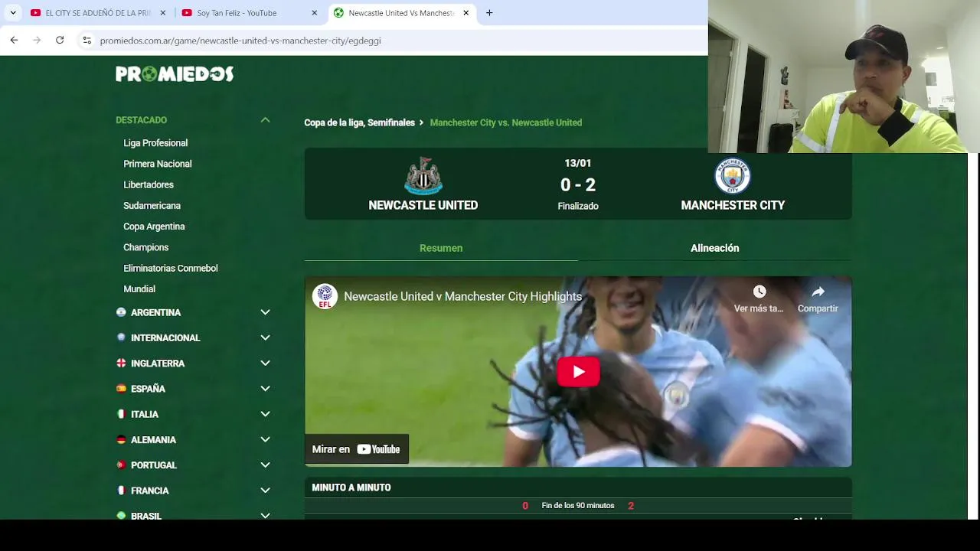Click the BRASIL sidebar item
Viewport: 980px width, 551px height.
pyautogui.click(x=146, y=516)
